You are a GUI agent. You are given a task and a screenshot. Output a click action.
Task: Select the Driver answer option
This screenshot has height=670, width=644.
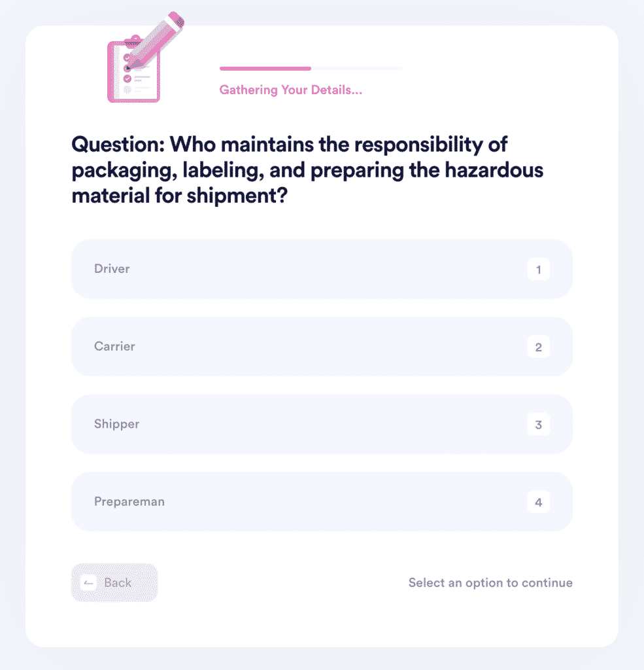322,269
